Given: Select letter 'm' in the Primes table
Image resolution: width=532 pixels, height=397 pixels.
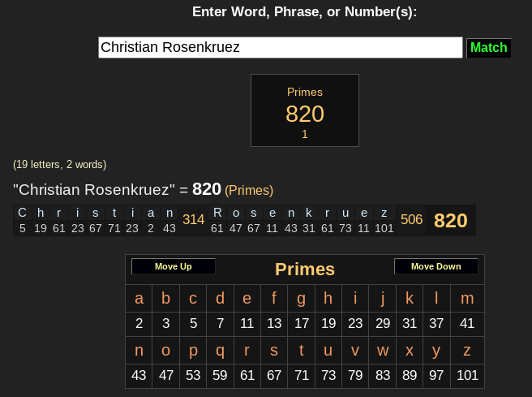Looking at the screenshot, I should (x=466, y=299).
